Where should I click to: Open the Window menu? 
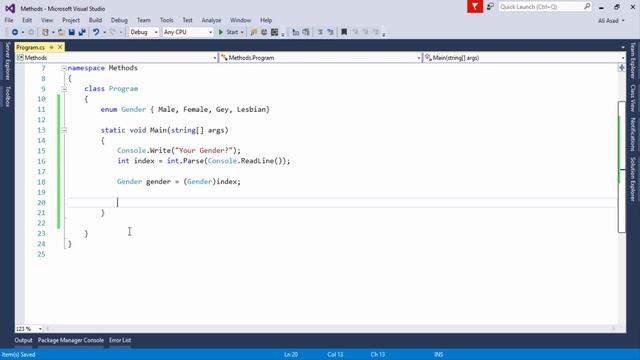[x=240, y=20]
